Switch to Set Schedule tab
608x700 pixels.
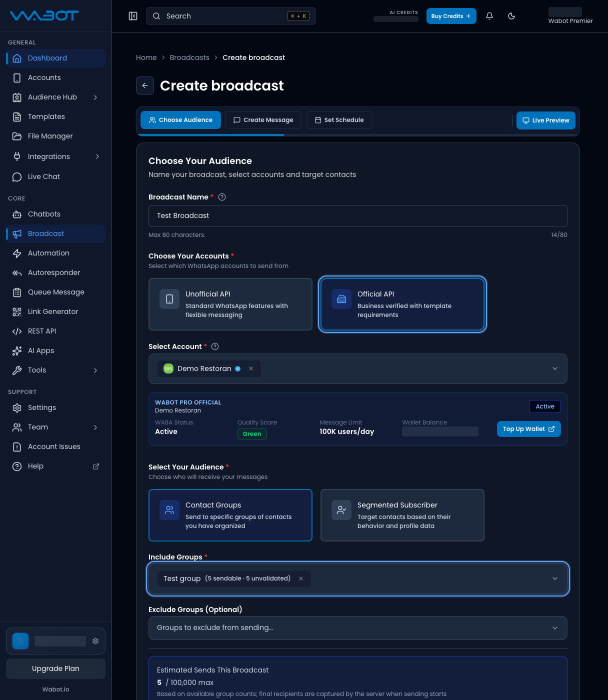click(x=339, y=120)
